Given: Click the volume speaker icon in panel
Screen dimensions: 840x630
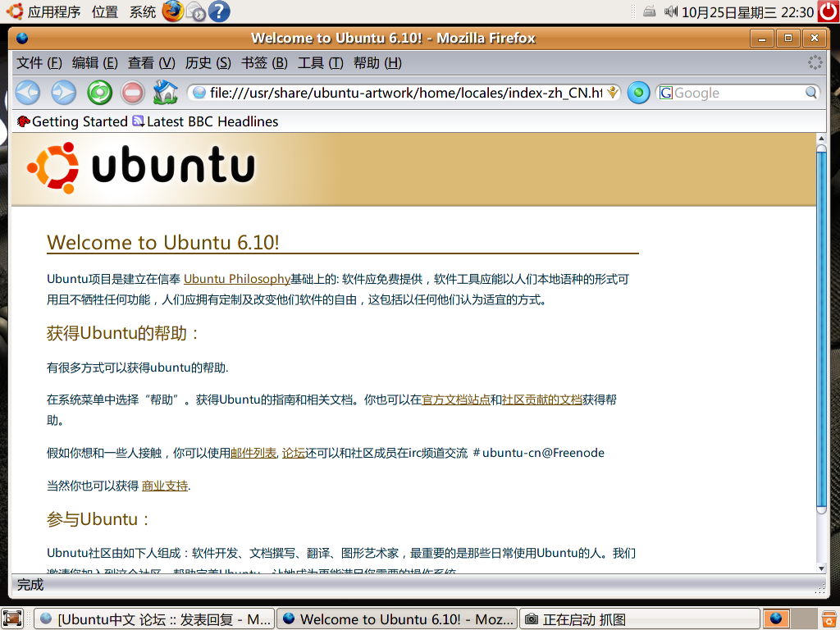Looking at the screenshot, I should 671,11.
